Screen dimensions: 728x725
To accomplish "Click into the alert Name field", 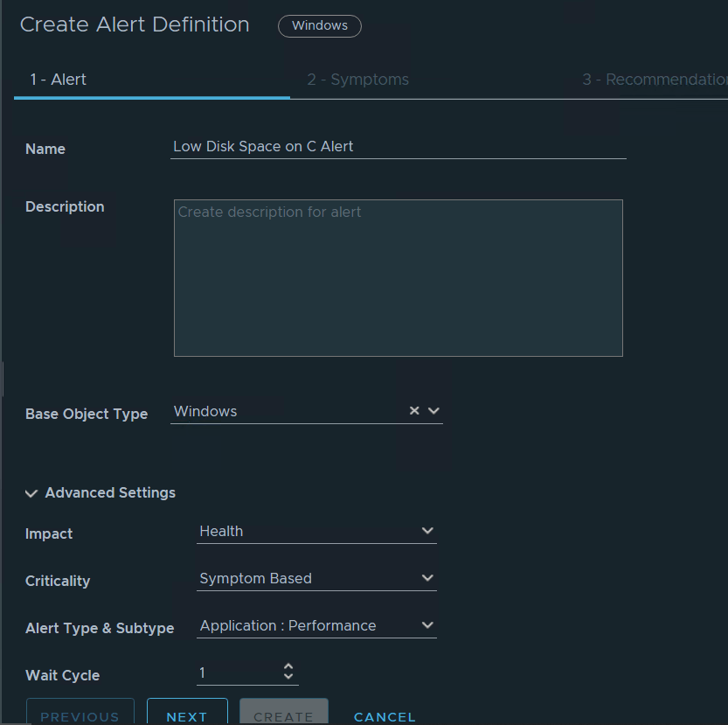I will click(x=399, y=147).
